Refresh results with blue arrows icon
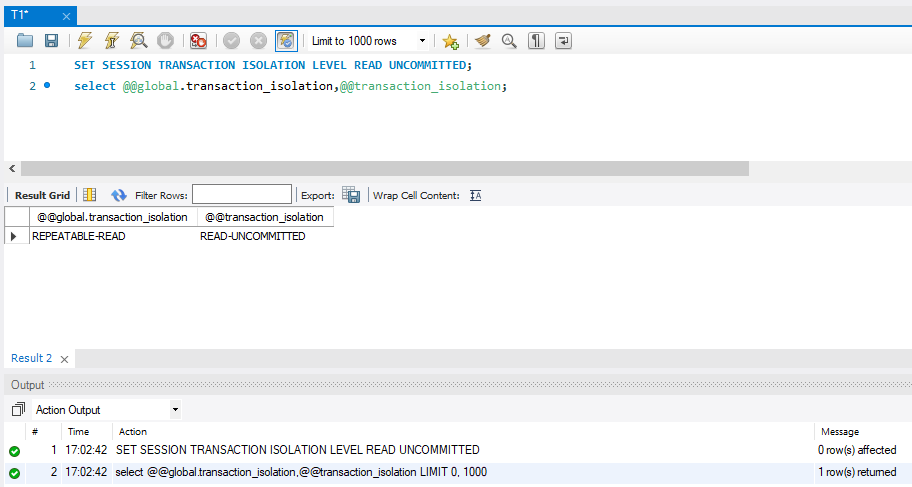The image size is (912, 487). point(119,195)
